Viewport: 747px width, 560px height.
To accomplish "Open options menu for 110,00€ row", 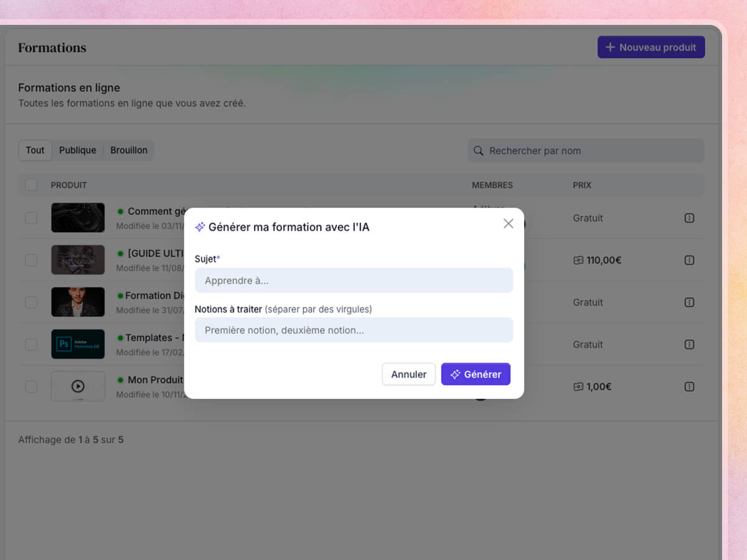I will [x=689, y=260].
